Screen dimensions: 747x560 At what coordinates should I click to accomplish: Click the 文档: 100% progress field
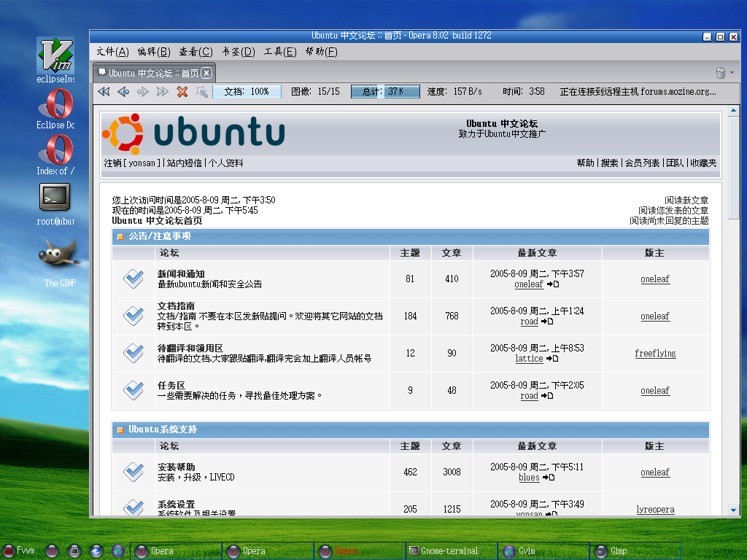[x=247, y=91]
